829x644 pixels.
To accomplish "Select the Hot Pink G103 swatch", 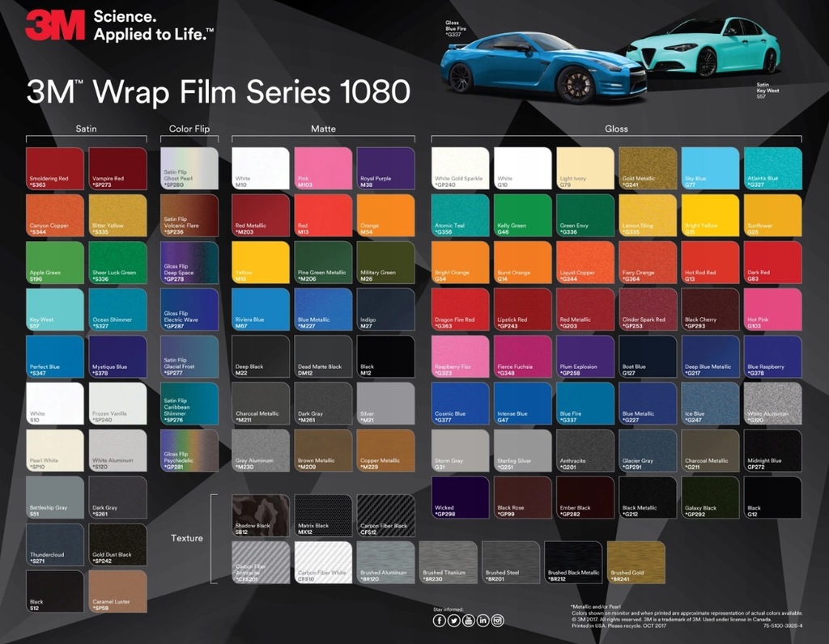I will (x=773, y=310).
